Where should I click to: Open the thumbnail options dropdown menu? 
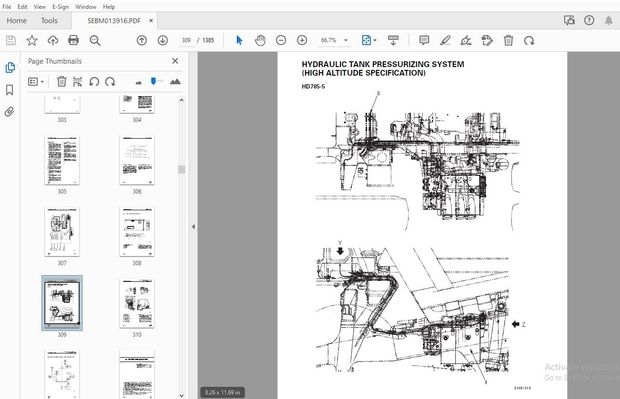(36, 81)
